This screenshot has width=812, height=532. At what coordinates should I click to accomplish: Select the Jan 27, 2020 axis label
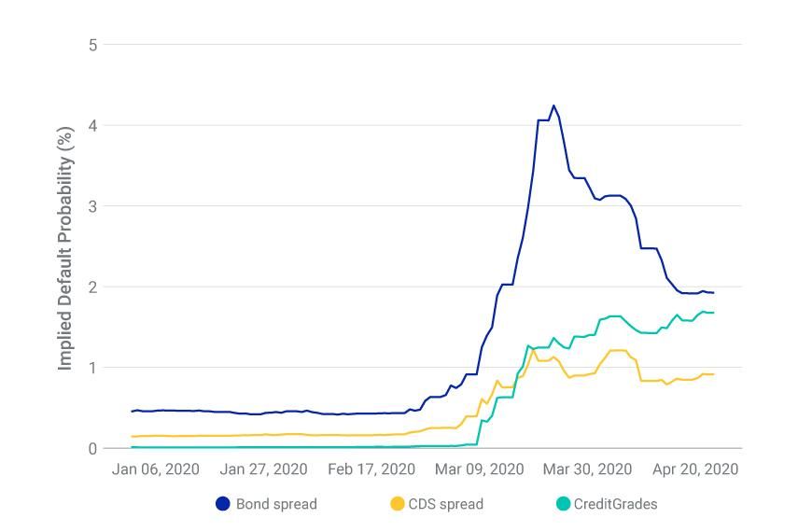(263, 469)
